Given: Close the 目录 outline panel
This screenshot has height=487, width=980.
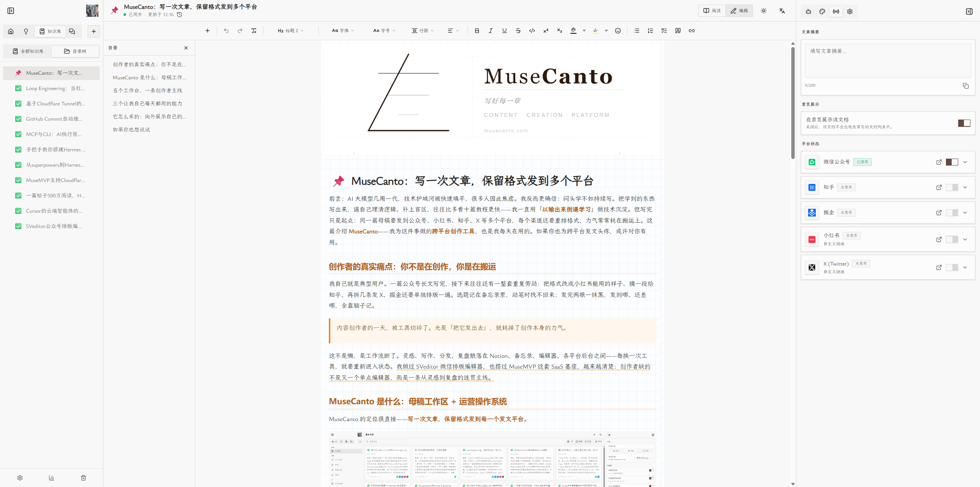Looking at the screenshot, I should 186,48.
